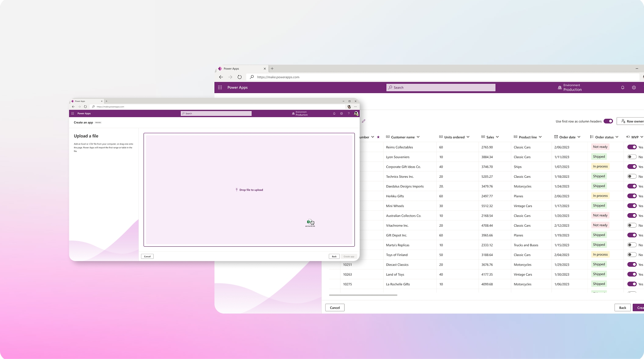The width and height of the screenshot is (644, 359).
Task: Click the Power Apps grid/apps icon
Action: click(x=220, y=87)
